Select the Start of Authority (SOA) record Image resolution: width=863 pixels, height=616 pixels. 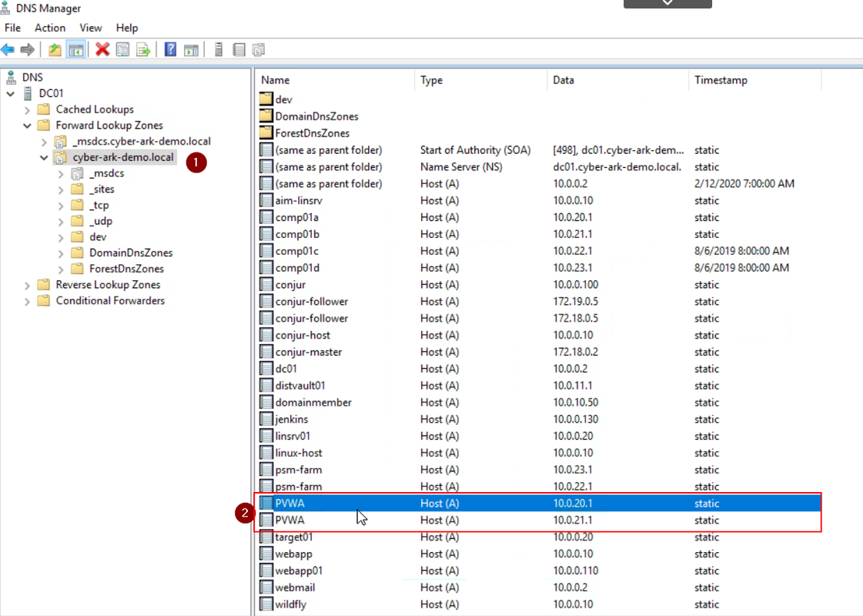540,149
